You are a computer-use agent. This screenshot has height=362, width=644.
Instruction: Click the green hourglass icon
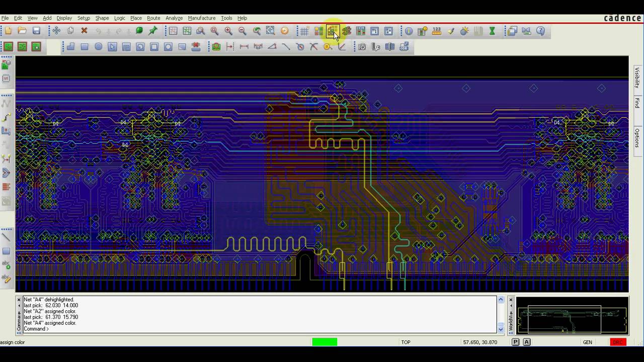[x=492, y=31]
